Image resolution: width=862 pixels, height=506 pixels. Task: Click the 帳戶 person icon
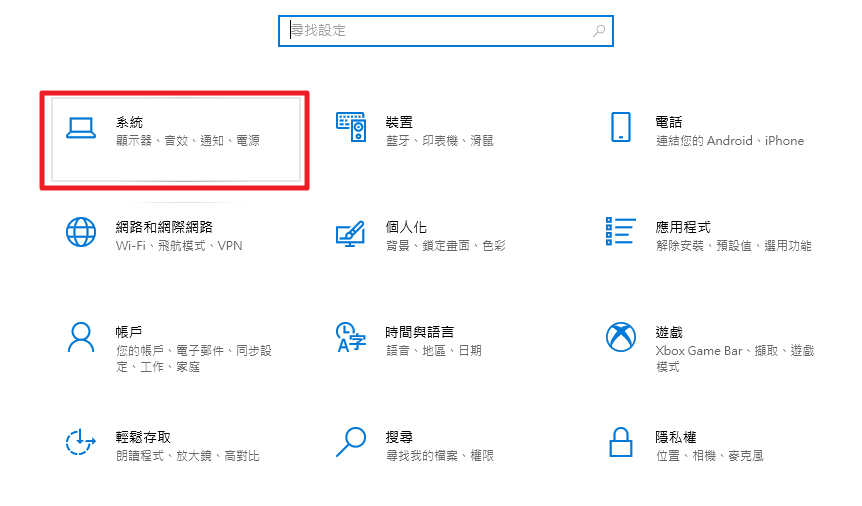(x=81, y=337)
